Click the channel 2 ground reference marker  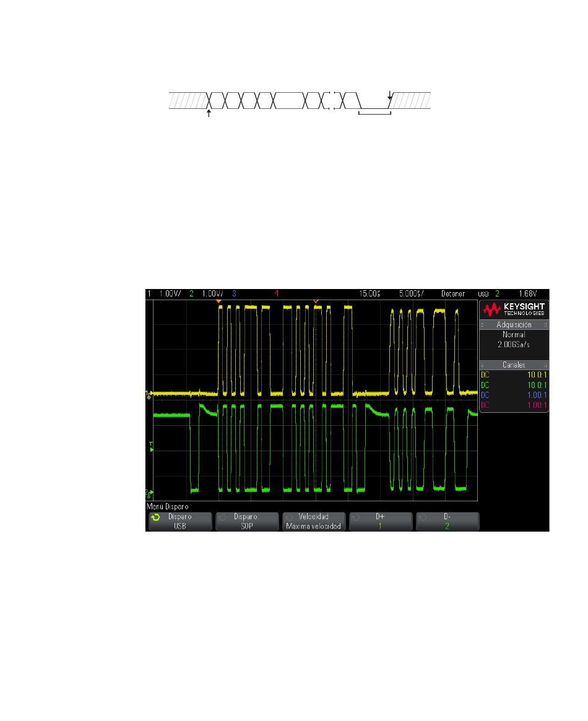[x=149, y=494]
